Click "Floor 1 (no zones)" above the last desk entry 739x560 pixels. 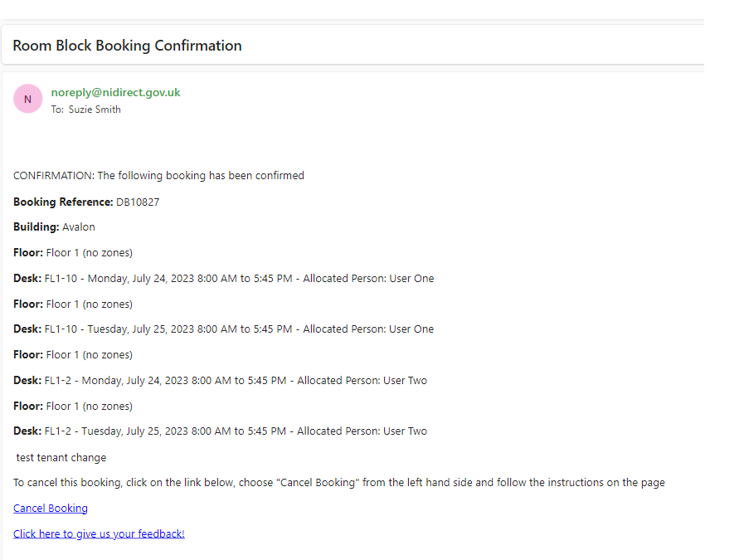(89, 407)
